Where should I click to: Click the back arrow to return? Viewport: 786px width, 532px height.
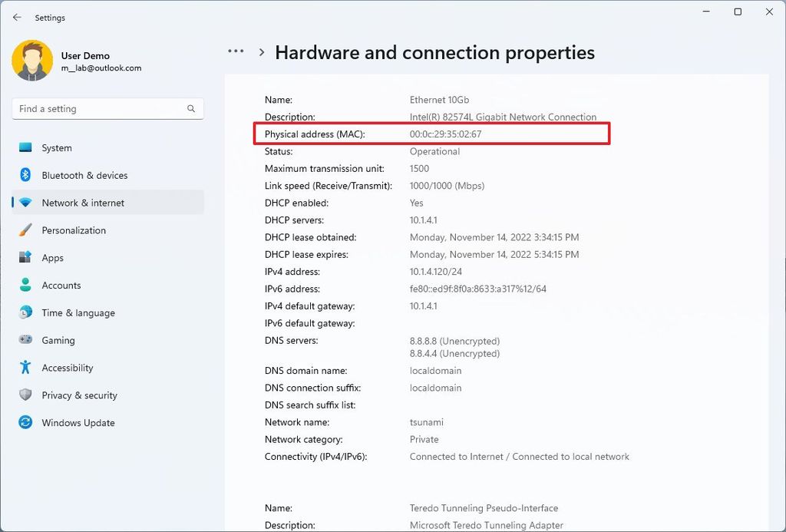pos(17,17)
